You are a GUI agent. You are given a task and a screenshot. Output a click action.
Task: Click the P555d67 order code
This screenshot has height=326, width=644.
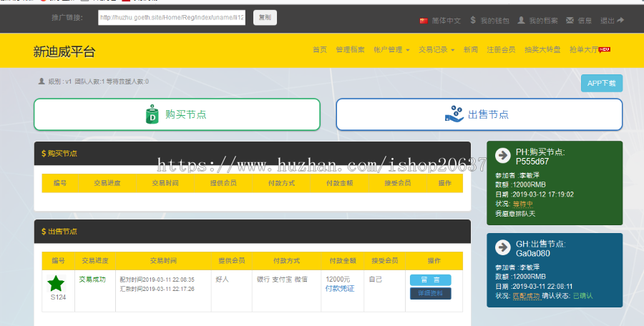(x=532, y=162)
